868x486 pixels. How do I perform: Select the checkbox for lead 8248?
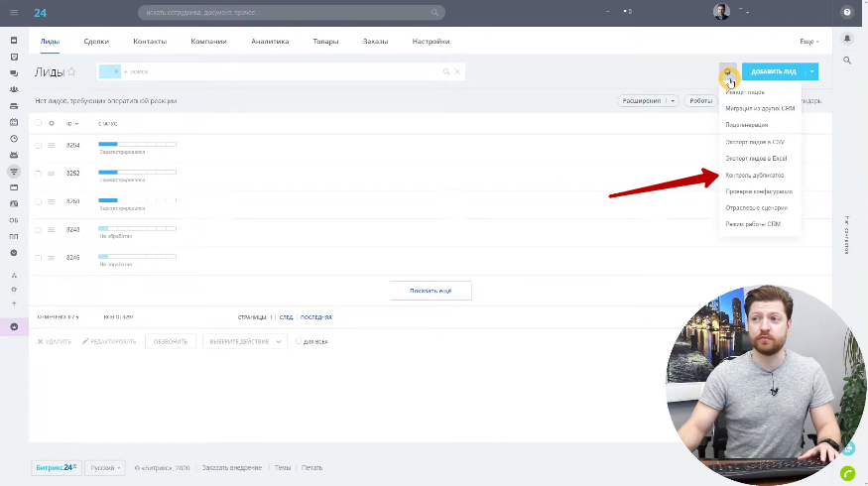(x=39, y=230)
